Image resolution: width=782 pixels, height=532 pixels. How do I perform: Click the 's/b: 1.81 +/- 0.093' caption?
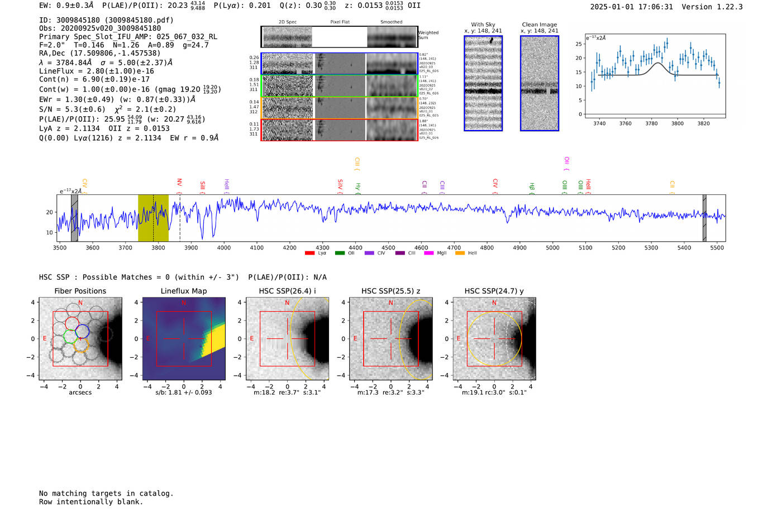pos(184,392)
